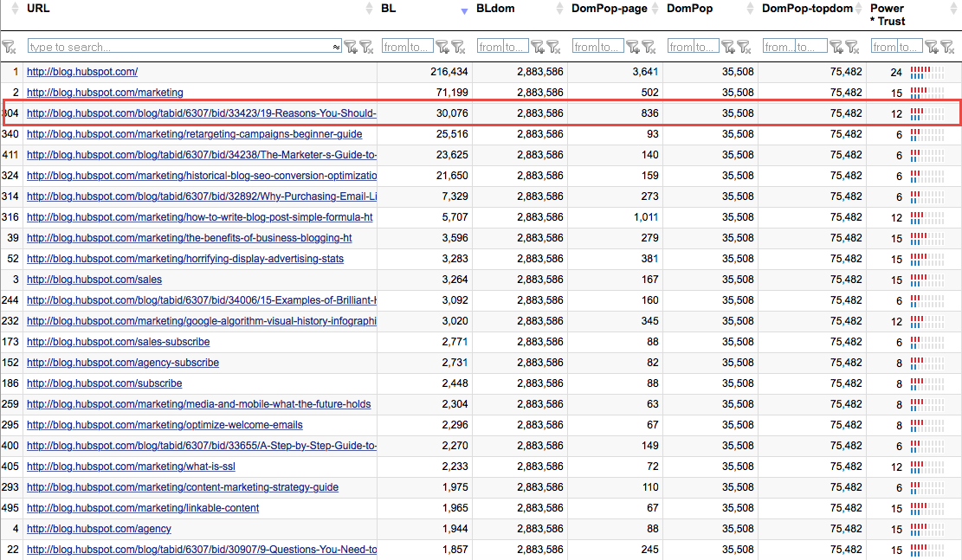Focus the BLdom 'from' filter field

[x=489, y=47]
